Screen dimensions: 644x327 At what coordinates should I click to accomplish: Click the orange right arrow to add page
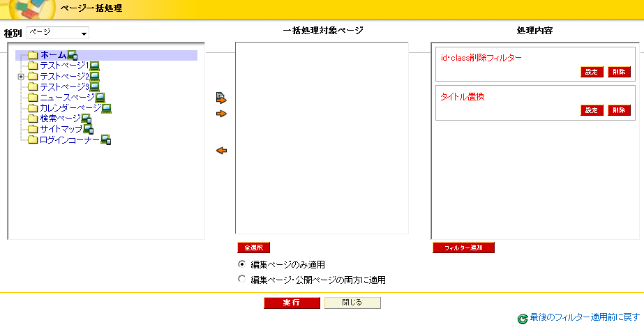(222, 114)
